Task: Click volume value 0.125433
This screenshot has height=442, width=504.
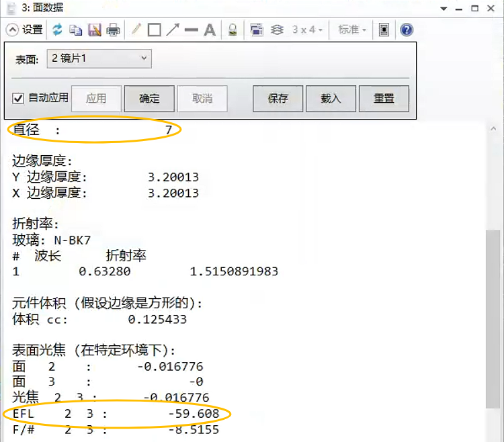Action: (157, 320)
